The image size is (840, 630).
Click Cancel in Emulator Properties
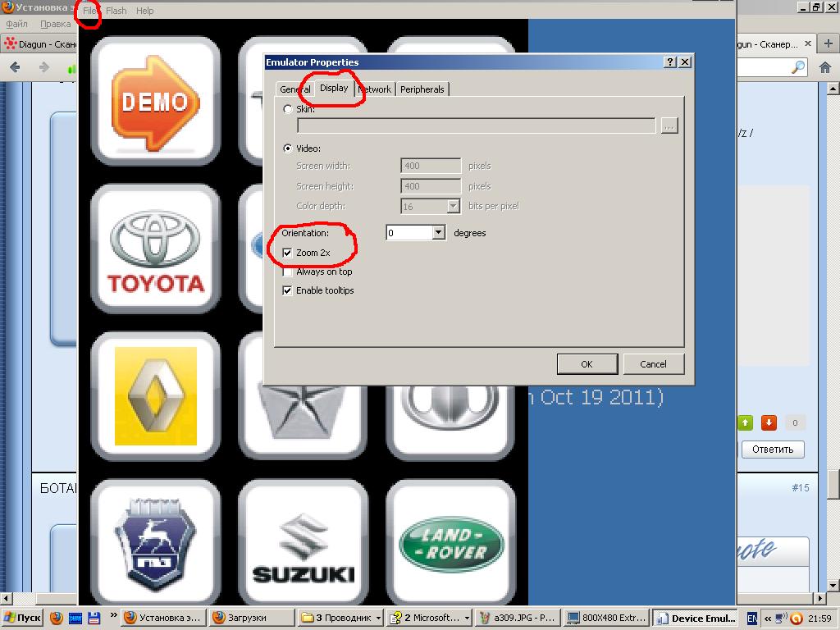coord(654,363)
